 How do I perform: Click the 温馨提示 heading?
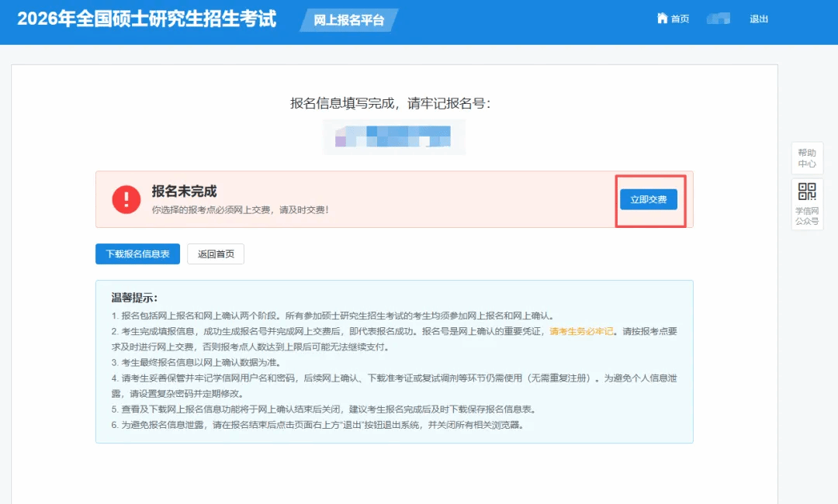pos(134,298)
